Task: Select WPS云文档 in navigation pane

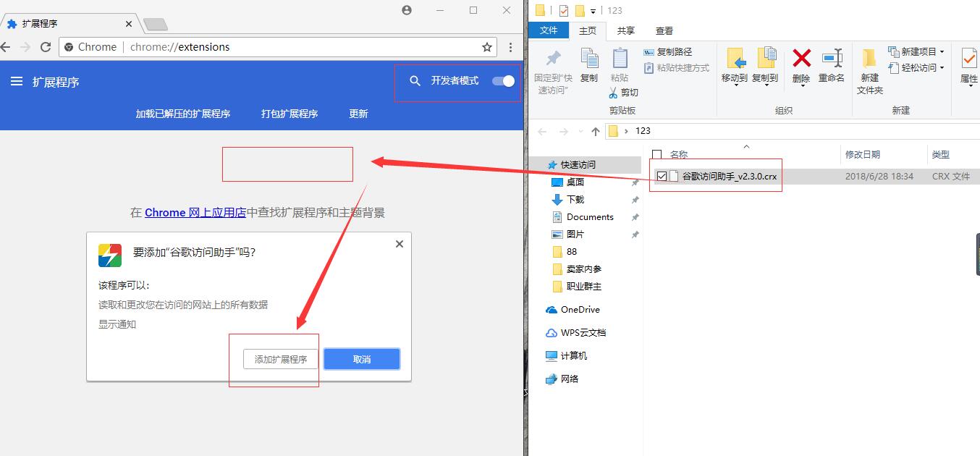Action: pos(583,332)
